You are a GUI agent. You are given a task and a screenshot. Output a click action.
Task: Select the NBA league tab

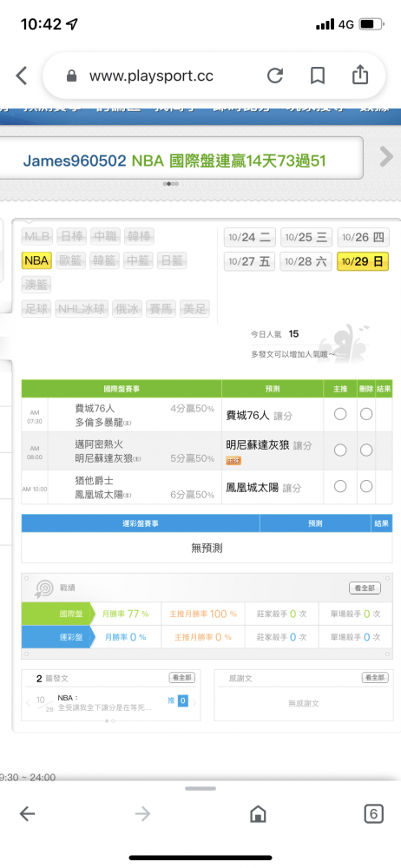click(x=36, y=260)
